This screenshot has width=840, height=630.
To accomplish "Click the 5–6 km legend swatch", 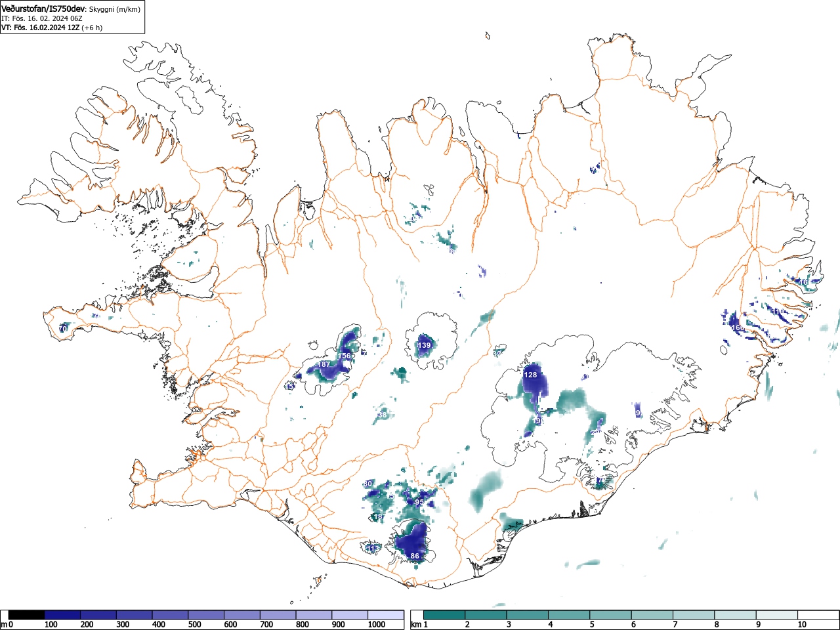I will pos(610,615).
